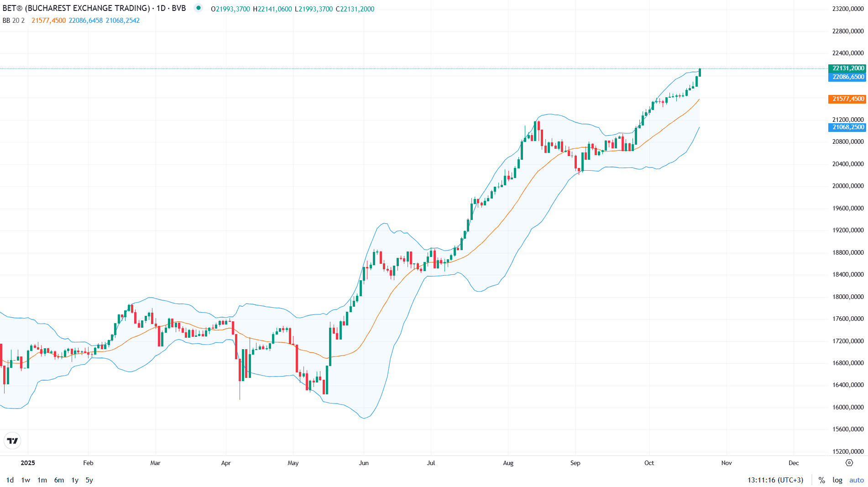Click the 16000,0000 price scale tick

pos(848,407)
